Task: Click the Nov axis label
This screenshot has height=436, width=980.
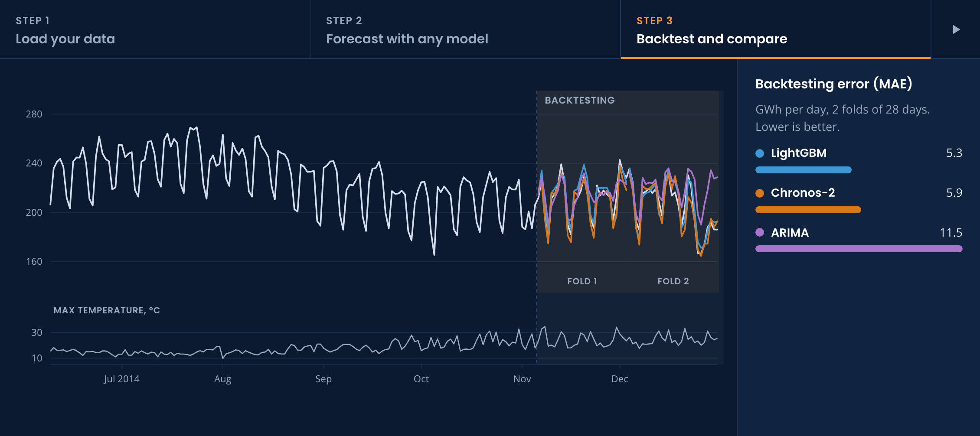Action: pos(522,379)
